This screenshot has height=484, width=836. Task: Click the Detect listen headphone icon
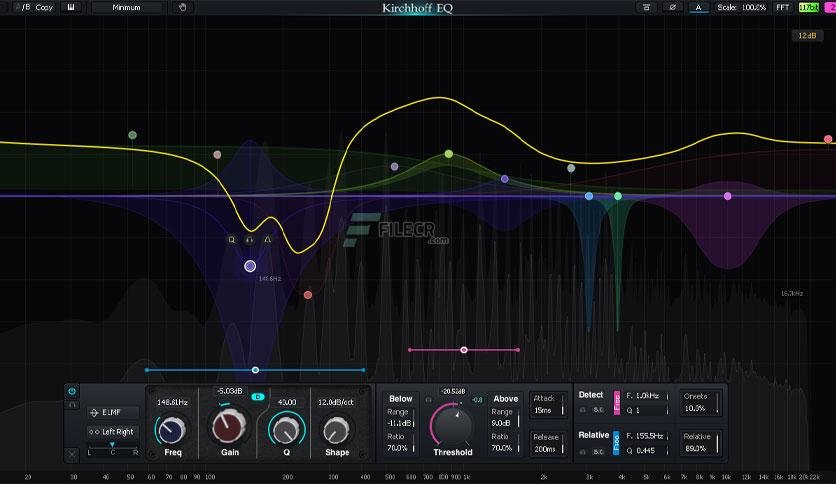pyautogui.click(x=583, y=410)
